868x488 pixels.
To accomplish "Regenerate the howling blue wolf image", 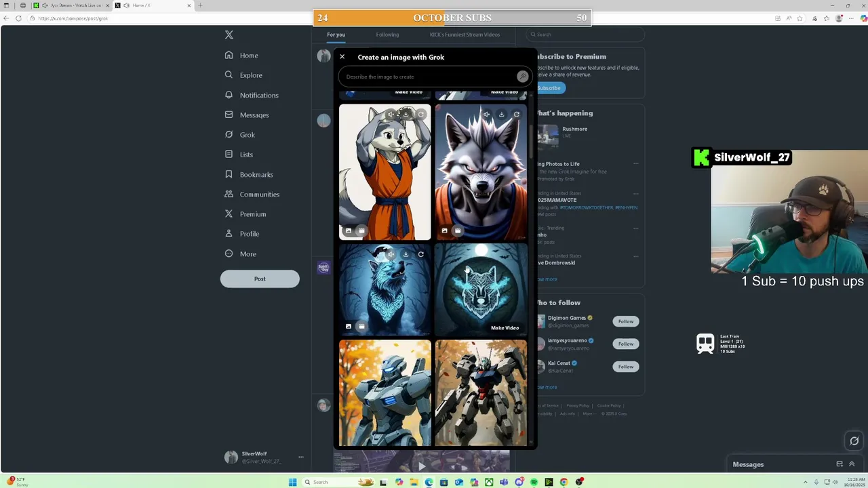I will 420,254.
